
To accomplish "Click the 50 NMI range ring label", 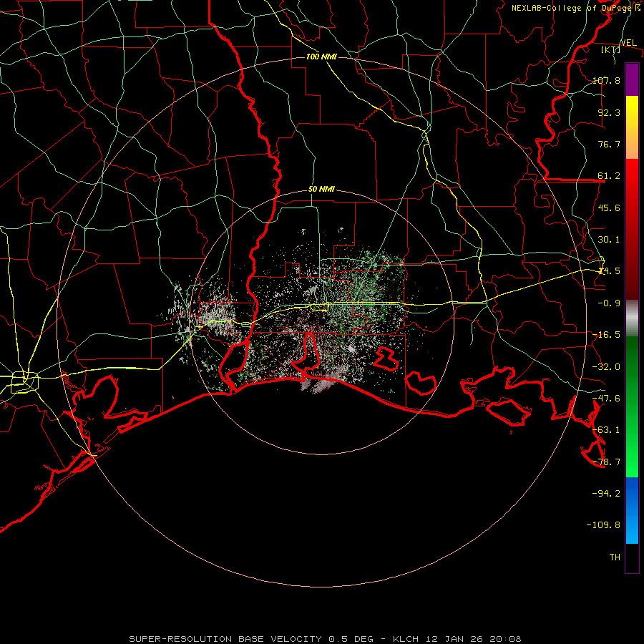I will pos(321,189).
